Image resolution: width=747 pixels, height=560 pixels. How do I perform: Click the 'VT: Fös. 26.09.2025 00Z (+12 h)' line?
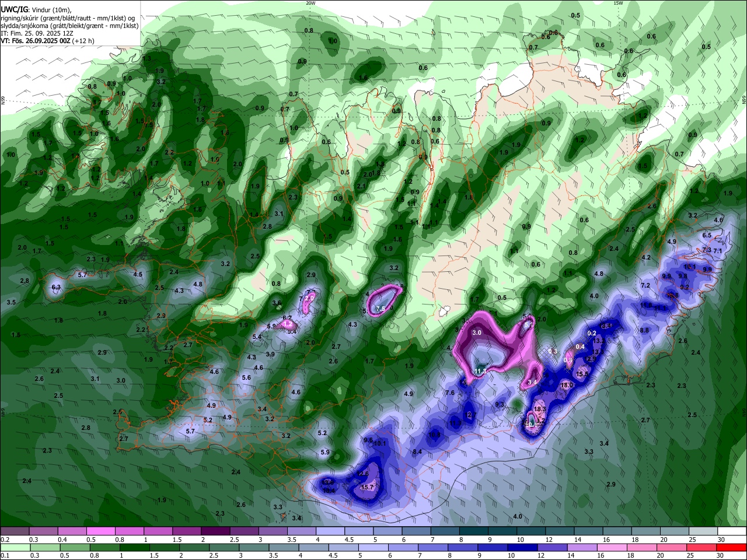(47, 41)
